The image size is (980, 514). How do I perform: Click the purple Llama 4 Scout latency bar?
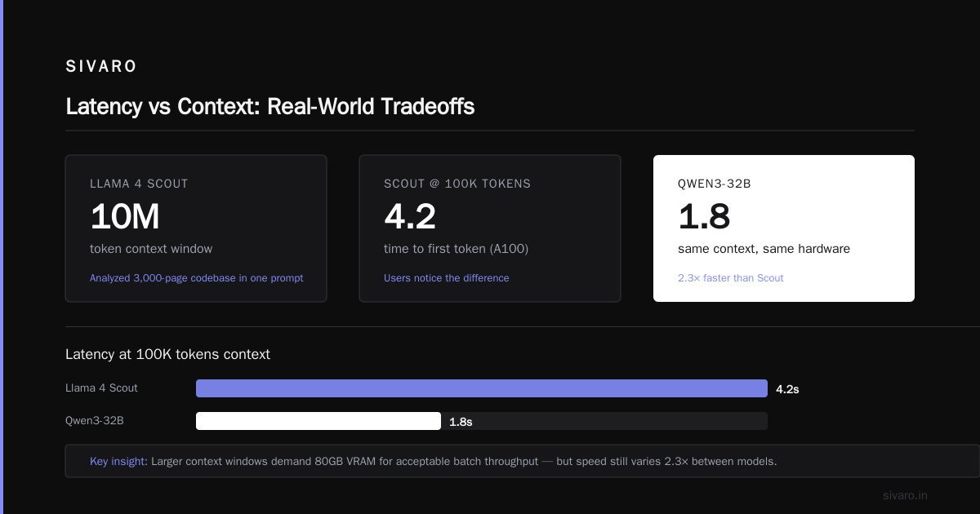coord(482,388)
